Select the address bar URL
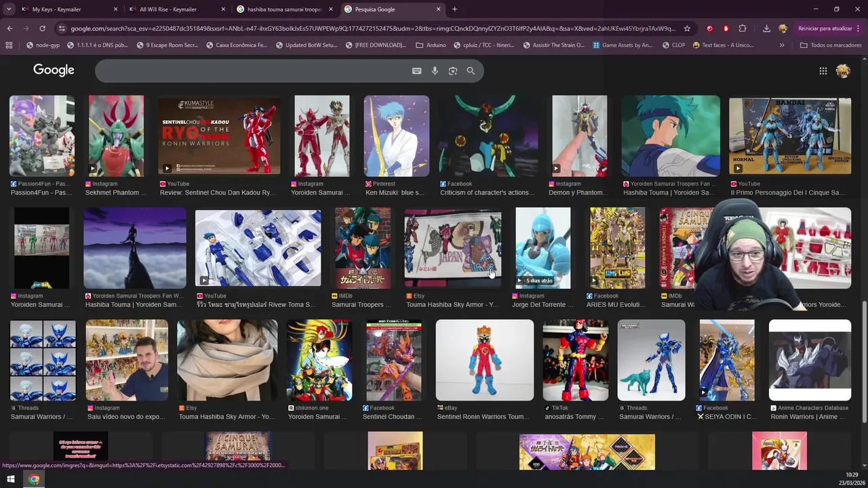The image size is (868, 488). coord(373,28)
